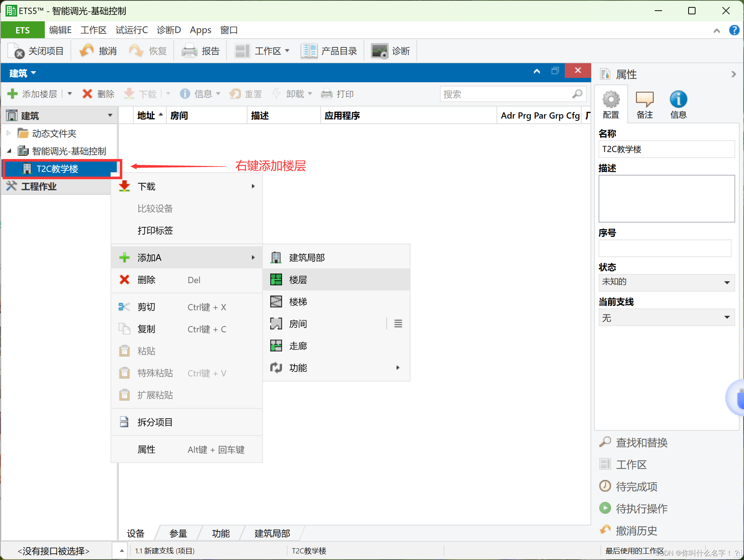744x560 pixels.
Task: Open the Product Catalog (产品目录) icon
Action: coord(309,51)
